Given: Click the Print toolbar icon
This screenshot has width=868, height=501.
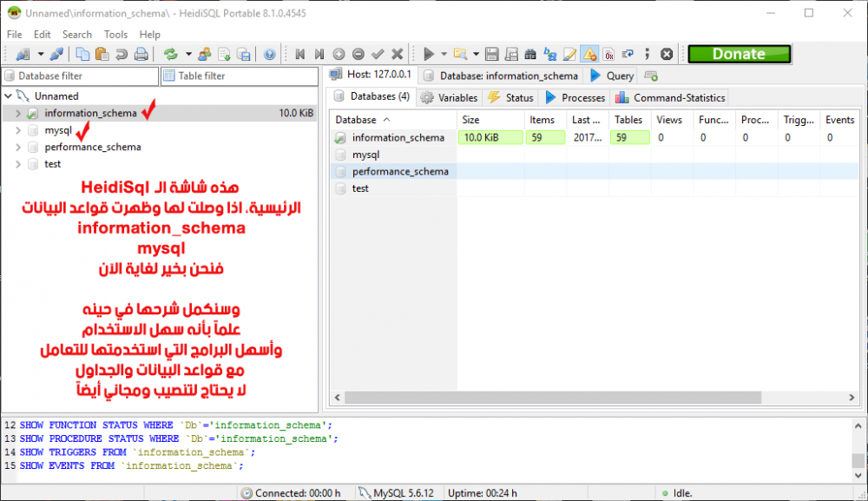Looking at the screenshot, I should click(141, 54).
